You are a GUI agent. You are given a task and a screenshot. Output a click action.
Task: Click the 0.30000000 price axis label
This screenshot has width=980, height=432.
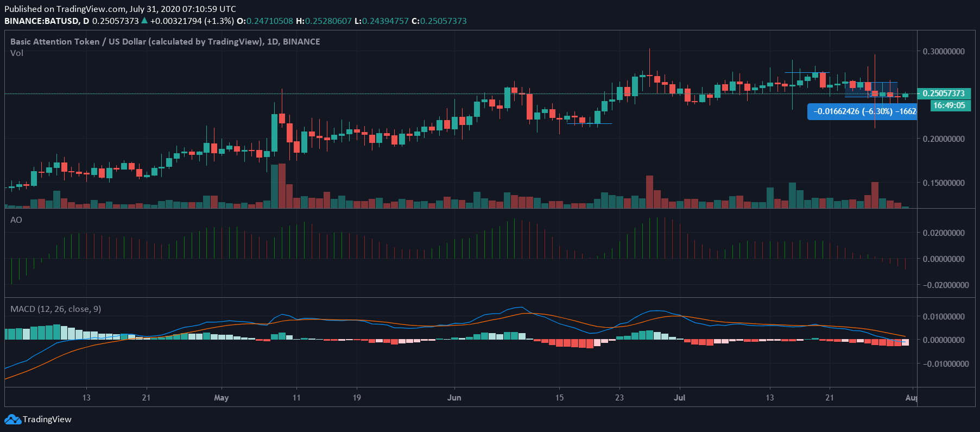tap(944, 52)
